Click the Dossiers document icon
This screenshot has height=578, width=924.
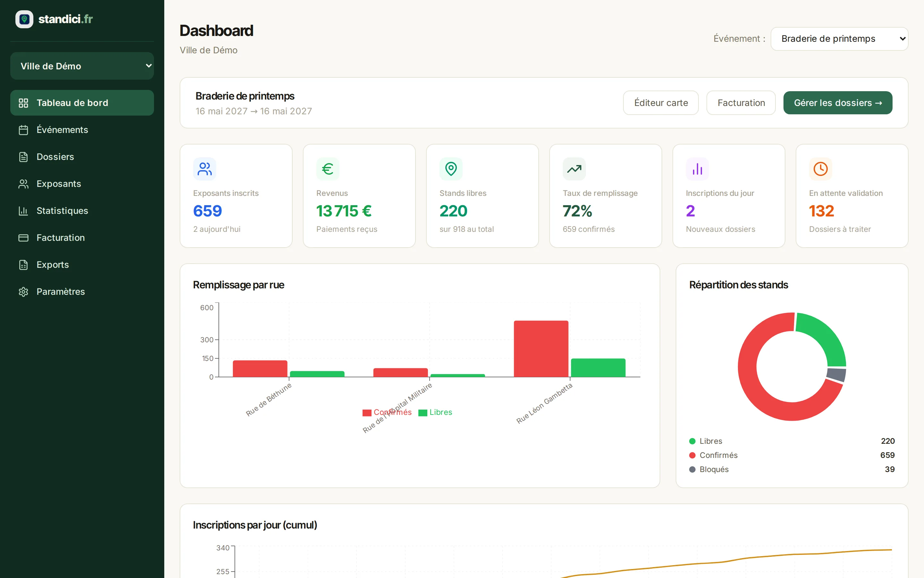23,157
